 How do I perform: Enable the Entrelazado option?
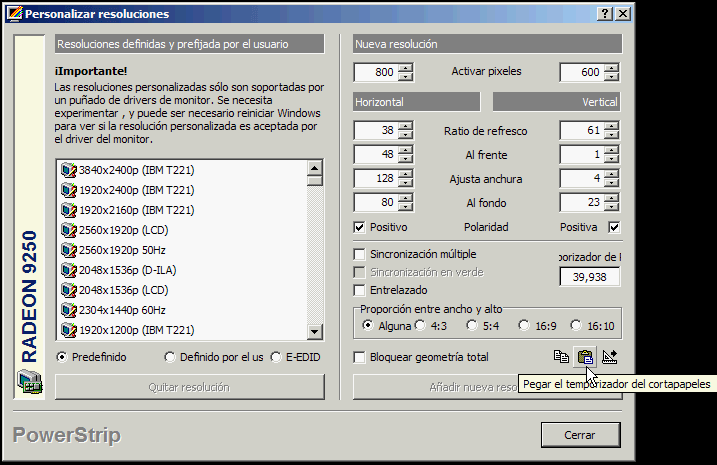tap(359, 290)
